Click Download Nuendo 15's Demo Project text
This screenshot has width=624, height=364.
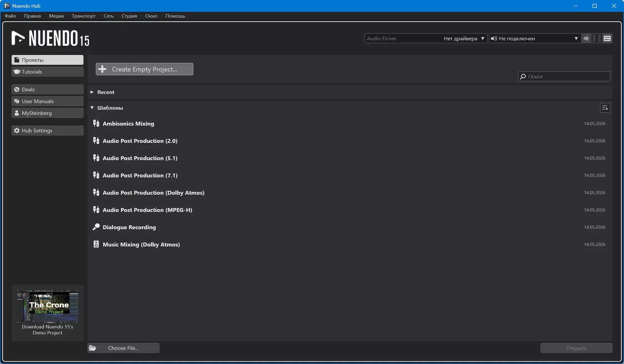coord(48,330)
